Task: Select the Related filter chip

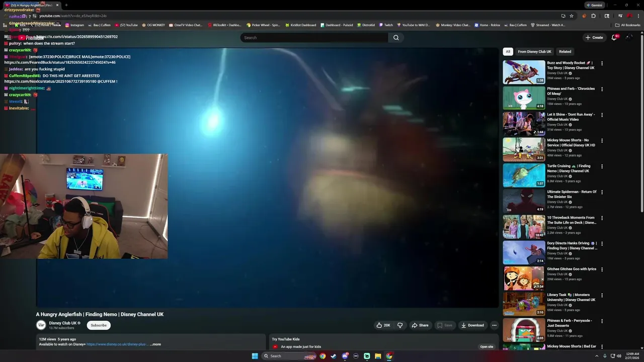Action: (565, 52)
